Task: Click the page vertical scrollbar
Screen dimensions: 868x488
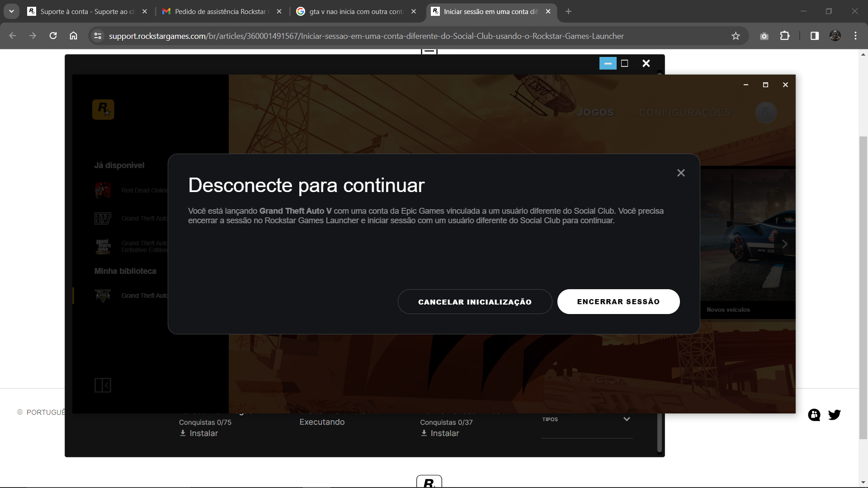Action: point(863,287)
